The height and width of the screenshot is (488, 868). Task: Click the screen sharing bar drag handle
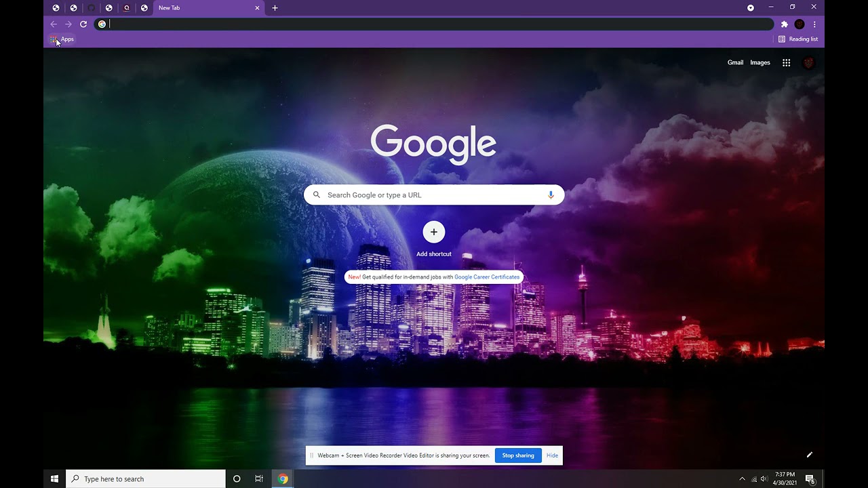(312, 455)
